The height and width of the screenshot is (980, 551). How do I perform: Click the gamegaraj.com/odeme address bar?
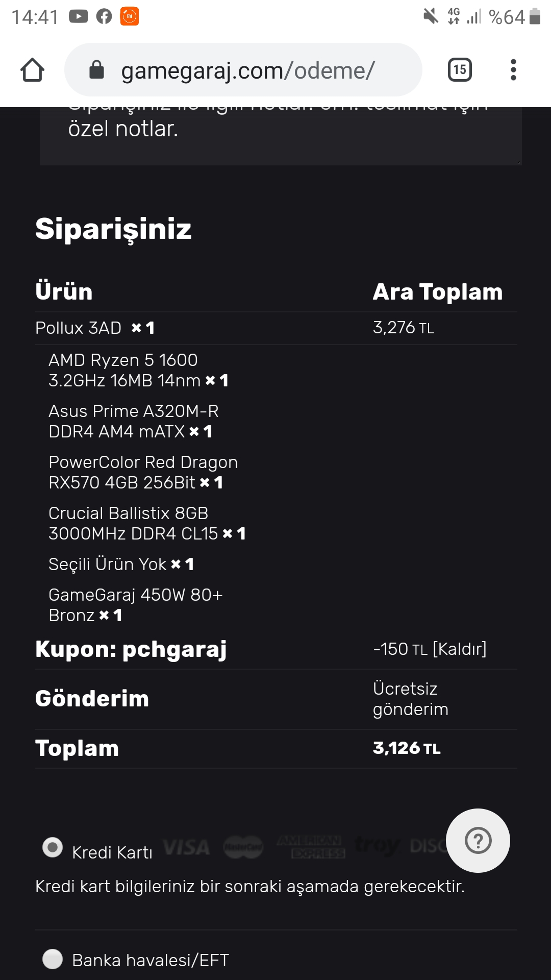point(248,70)
